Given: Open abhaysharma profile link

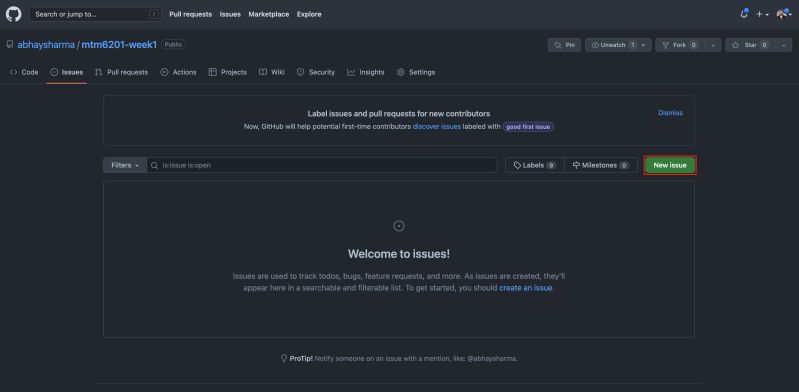Looking at the screenshot, I should click(x=46, y=45).
